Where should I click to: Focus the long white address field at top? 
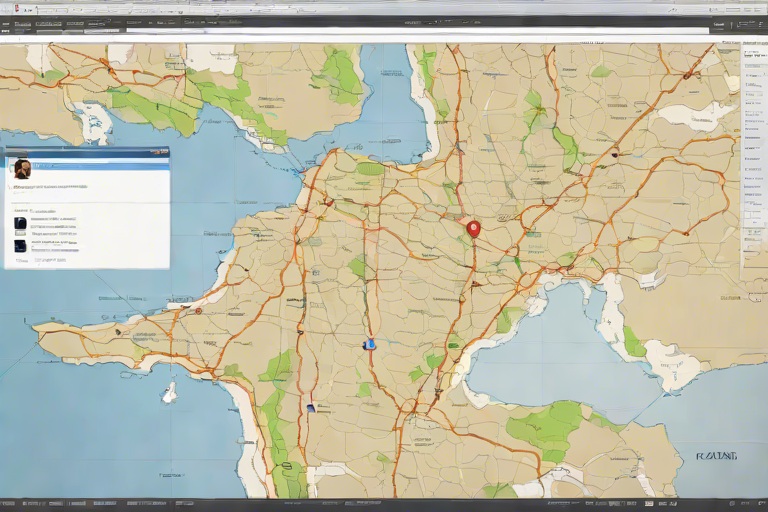click(x=416, y=31)
